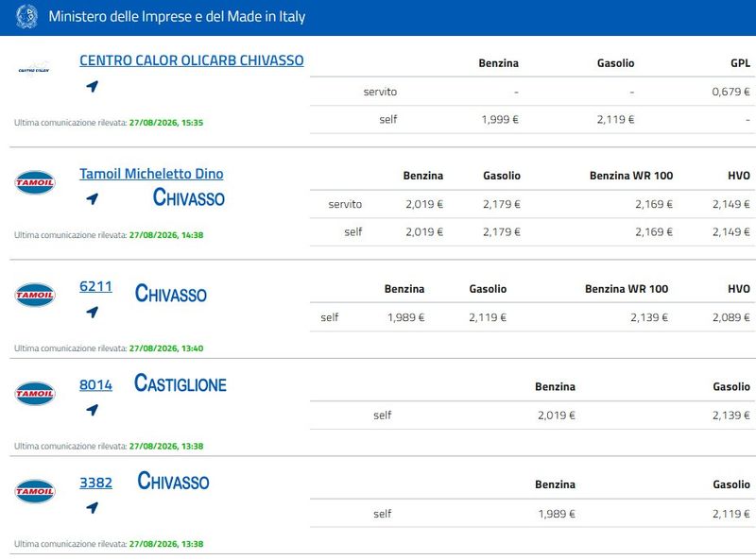Viewport: 756px width, 560px height.
Task: Open station 8014 link
Action: (95, 384)
